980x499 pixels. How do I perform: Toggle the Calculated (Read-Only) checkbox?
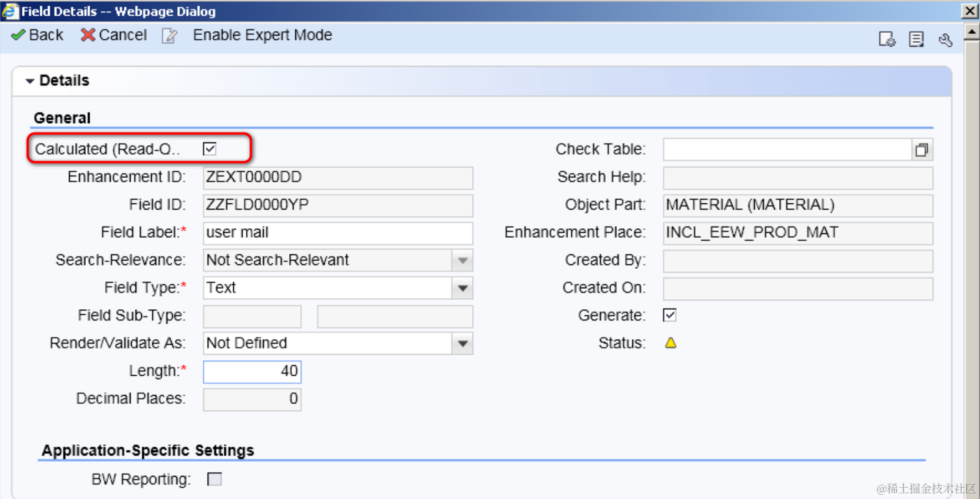[210, 149]
